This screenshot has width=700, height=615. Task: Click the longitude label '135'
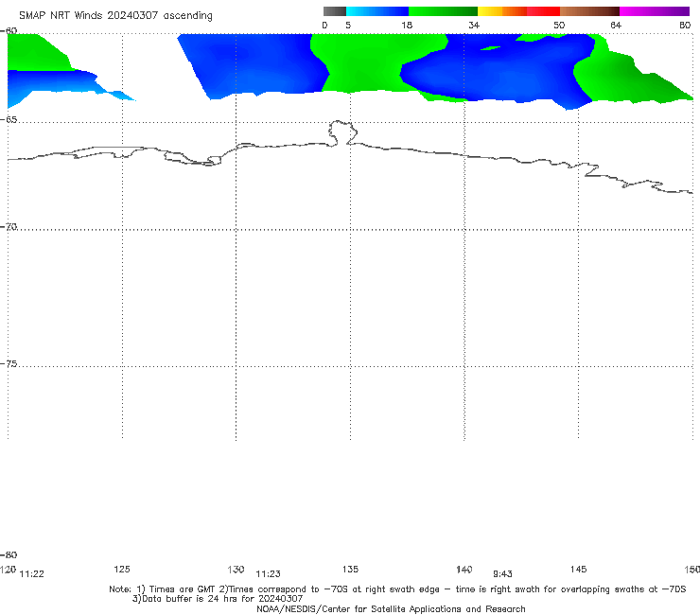pos(350,569)
